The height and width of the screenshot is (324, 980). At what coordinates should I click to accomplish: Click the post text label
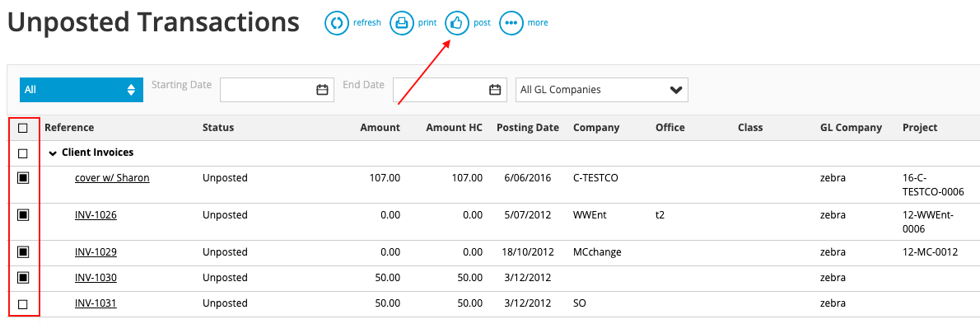click(482, 22)
